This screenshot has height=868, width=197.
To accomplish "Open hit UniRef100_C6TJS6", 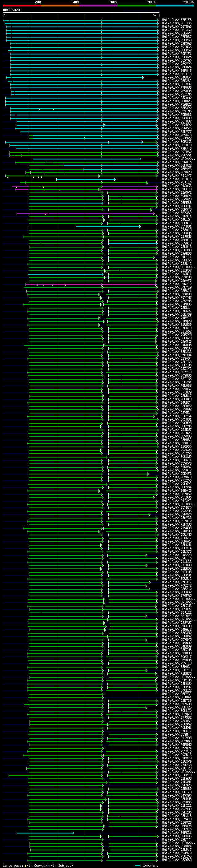I will tap(177, 23).
